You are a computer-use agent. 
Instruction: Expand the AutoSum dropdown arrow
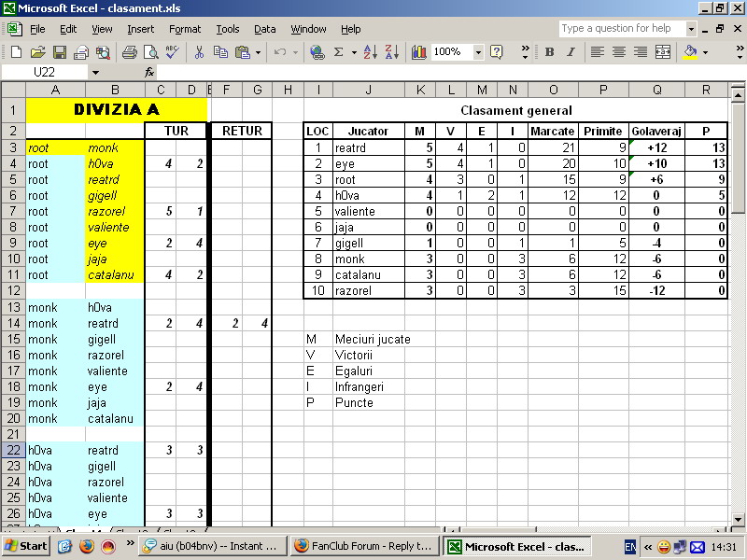354,52
